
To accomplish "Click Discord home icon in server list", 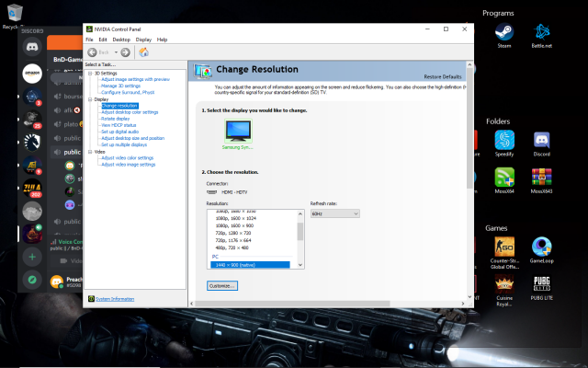I will click(x=32, y=44).
